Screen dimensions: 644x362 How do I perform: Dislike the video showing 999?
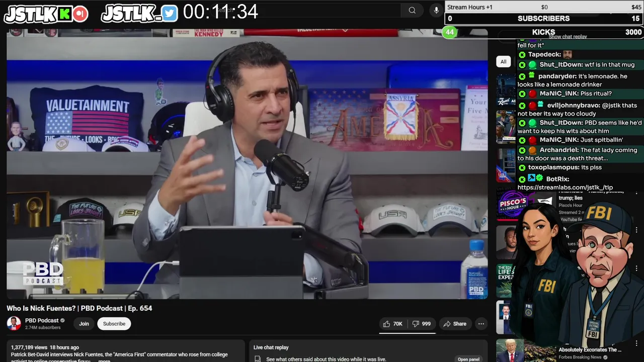pos(422,324)
